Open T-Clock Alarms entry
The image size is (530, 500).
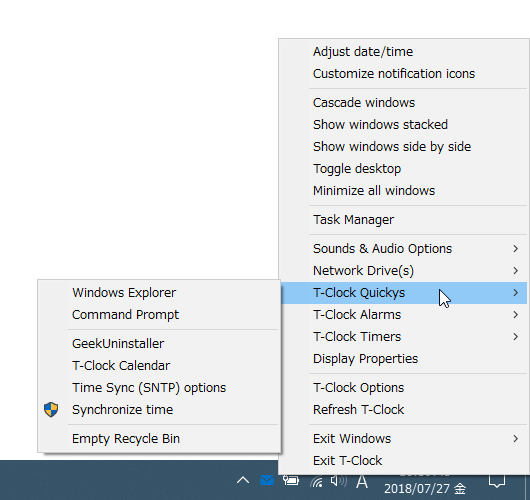404,315
